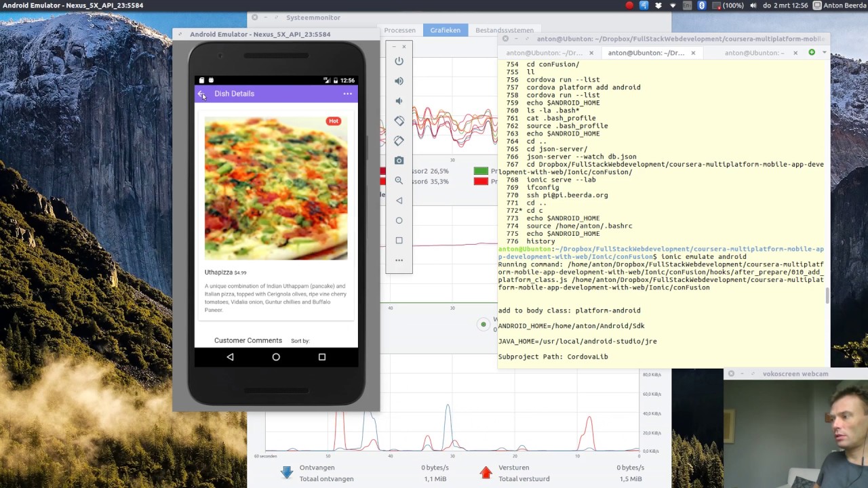This screenshot has height=488, width=868.
Task: Click Customer Comments heading in app
Action: click(x=248, y=341)
